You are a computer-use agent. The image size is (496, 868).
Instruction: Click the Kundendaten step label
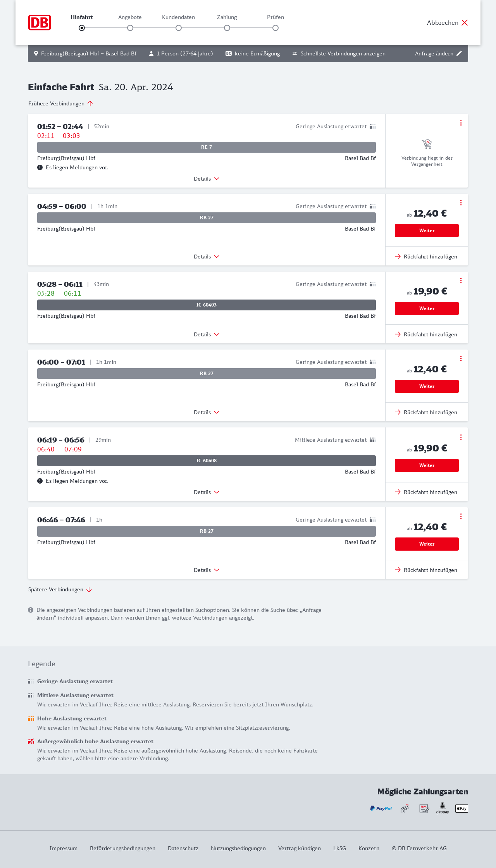178,17
